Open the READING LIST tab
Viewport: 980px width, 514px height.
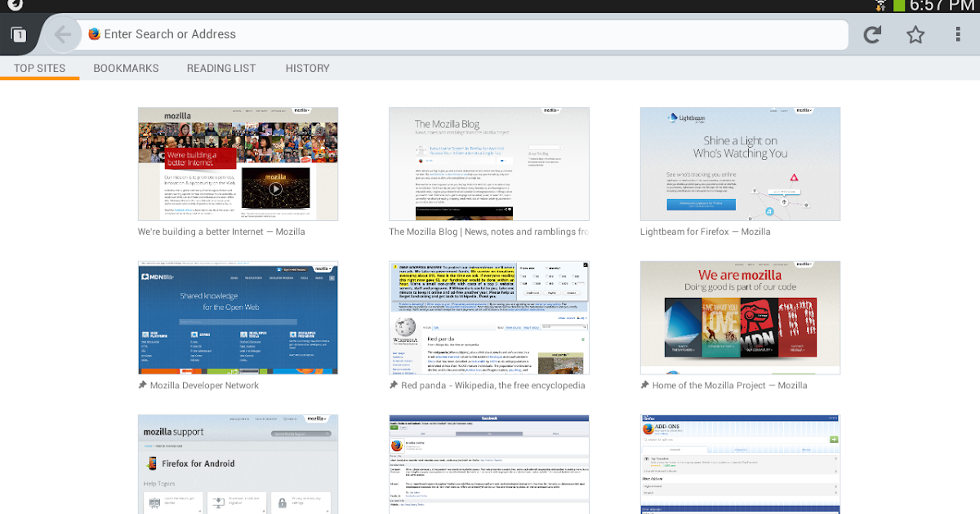point(220,68)
